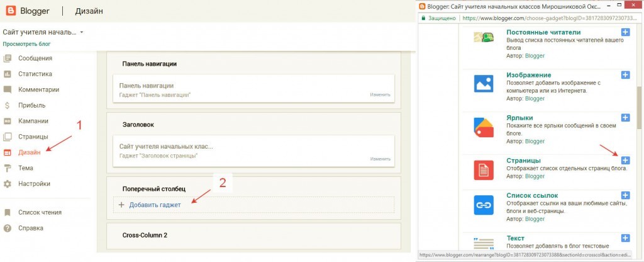Add the Постоянные читатели gadget with plus
The image size is (644, 262).
tap(625, 32)
